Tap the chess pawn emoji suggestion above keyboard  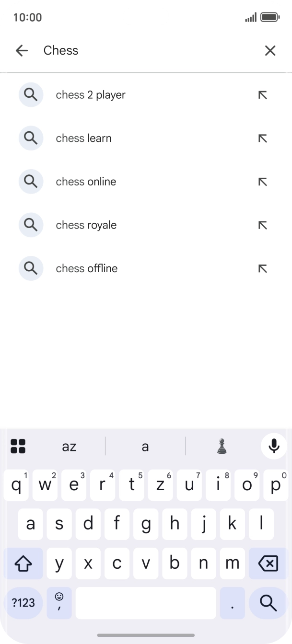[221, 446]
